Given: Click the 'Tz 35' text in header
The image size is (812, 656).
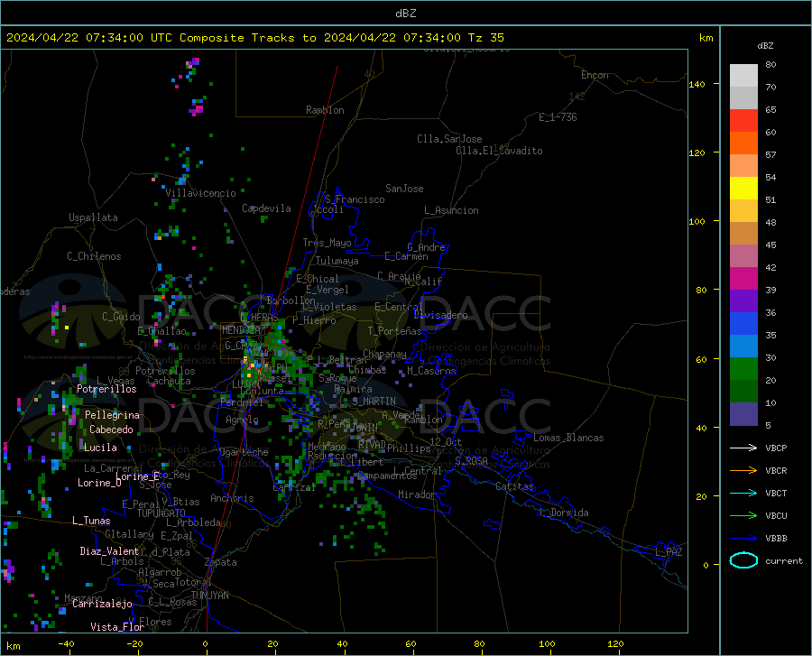Looking at the screenshot, I should coord(486,38).
